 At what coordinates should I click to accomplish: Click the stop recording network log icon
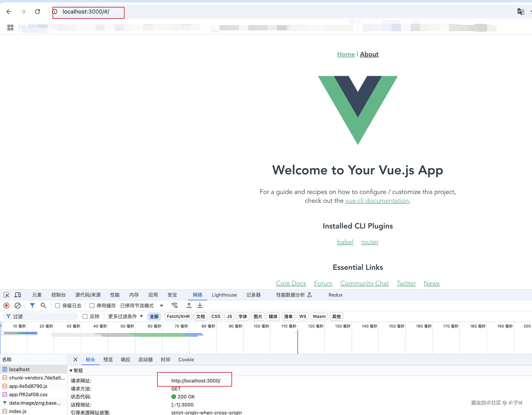(7, 305)
